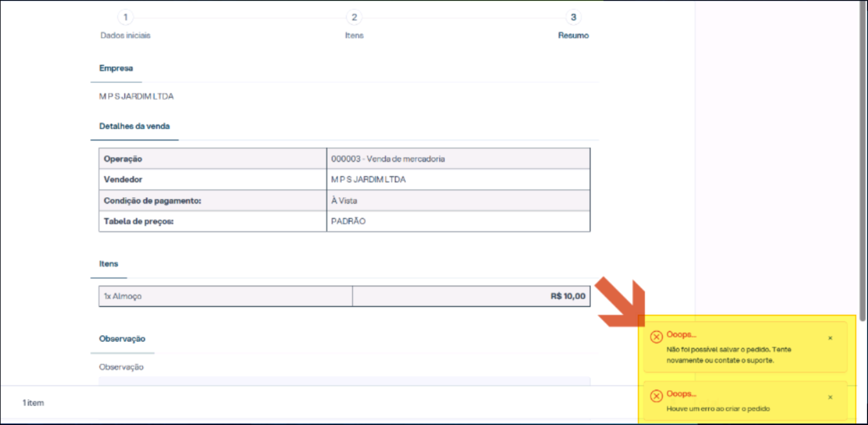This screenshot has height=425, width=868.
Task: Open step 2 Itens in the stepper
Action: click(x=354, y=25)
